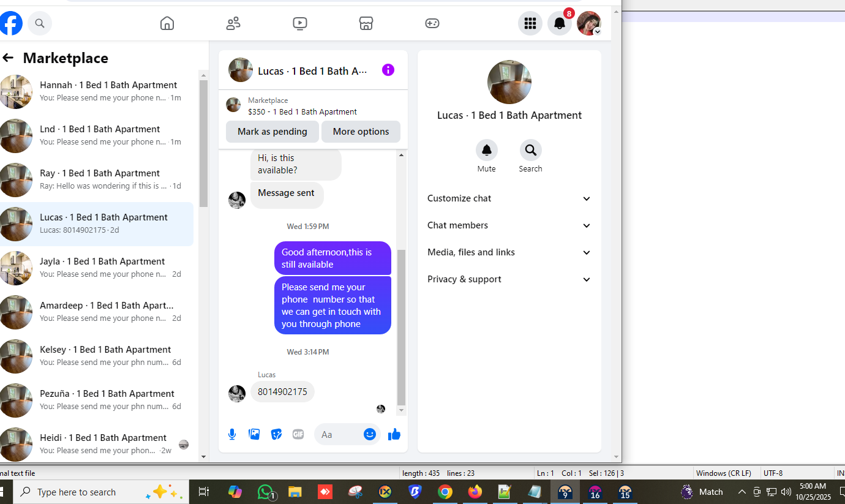845x504 pixels.
Task: Click the $350 apartment listing link
Action: pyautogui.click(x=302, y=111)
